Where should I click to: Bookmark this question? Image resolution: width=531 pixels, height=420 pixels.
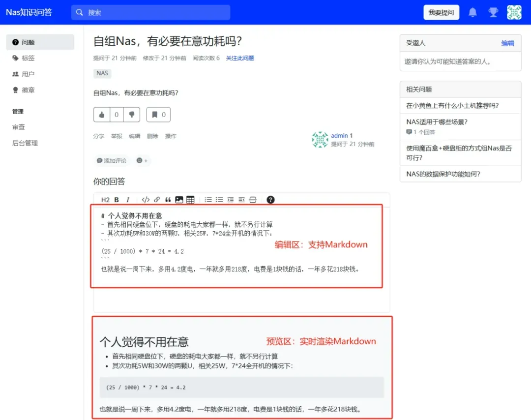[x=158, y=115]
